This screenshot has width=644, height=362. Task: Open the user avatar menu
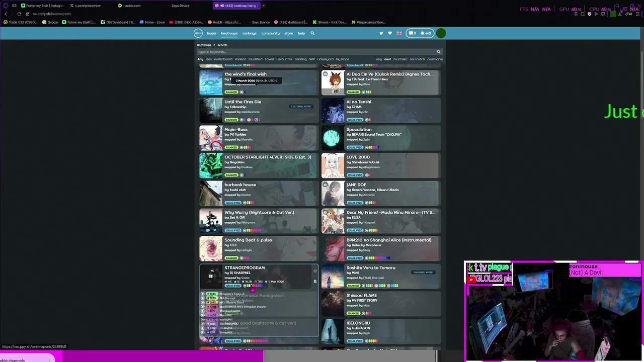(441, 33)
